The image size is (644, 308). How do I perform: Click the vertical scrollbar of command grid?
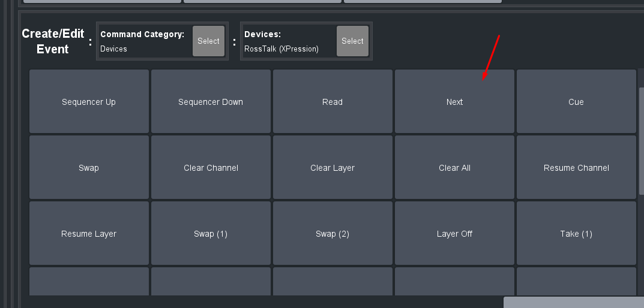tap(641, 141)
